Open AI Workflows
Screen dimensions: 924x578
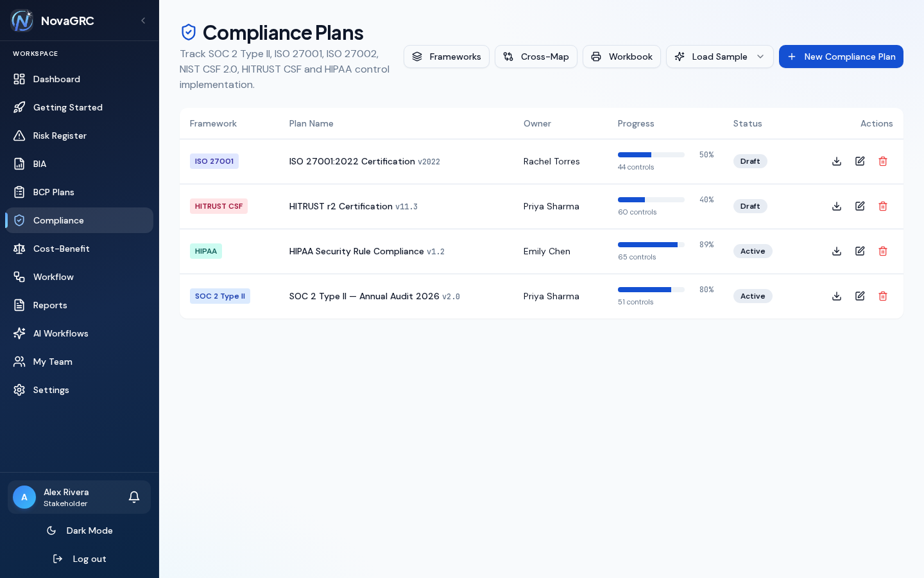(80, 333)
